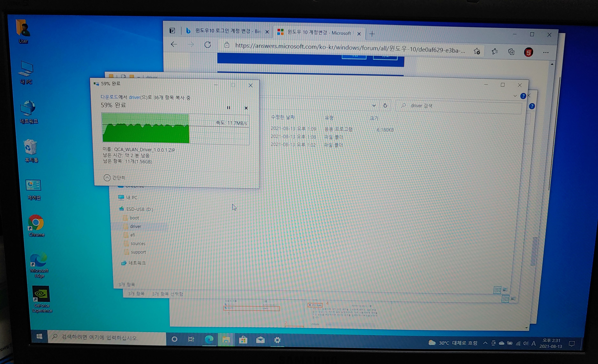This screenshot has height=364, width=598.
Task: Show hidden tray icons chevron
Action: tap(485, 343)
